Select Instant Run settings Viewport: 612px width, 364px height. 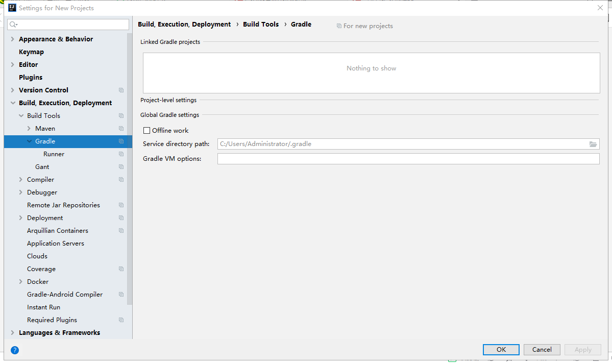tap(43, 307)
